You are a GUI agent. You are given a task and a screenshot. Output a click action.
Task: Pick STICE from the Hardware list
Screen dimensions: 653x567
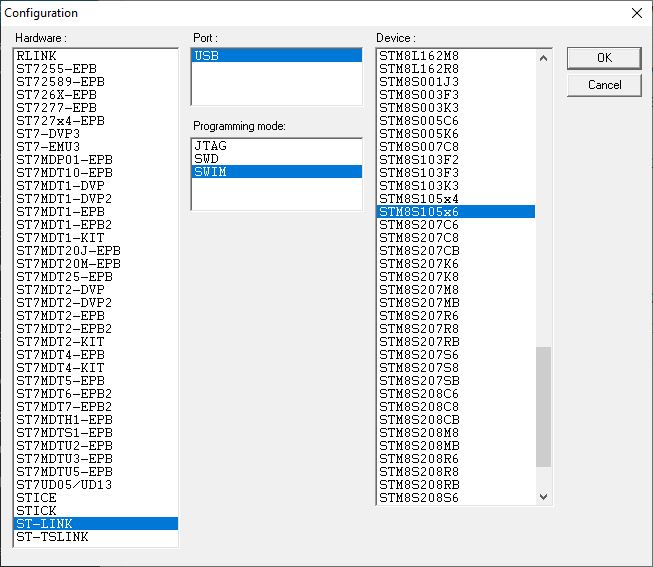(37, 498)
